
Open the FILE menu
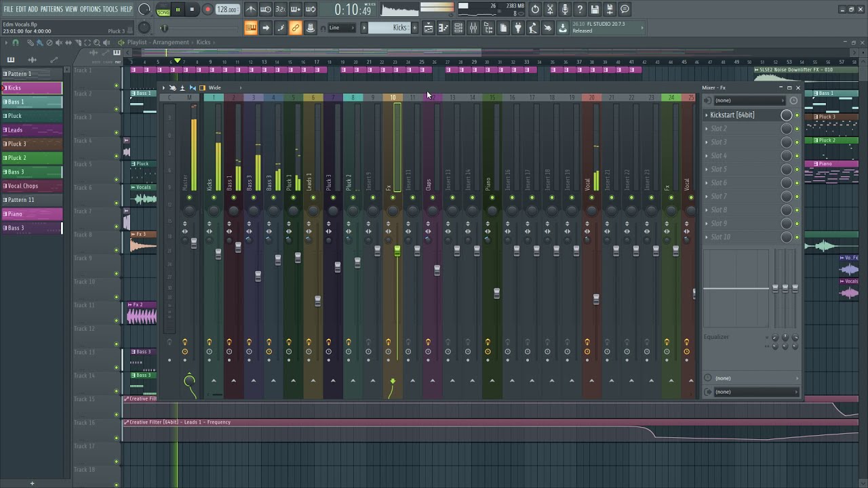[x=8, y=9]
